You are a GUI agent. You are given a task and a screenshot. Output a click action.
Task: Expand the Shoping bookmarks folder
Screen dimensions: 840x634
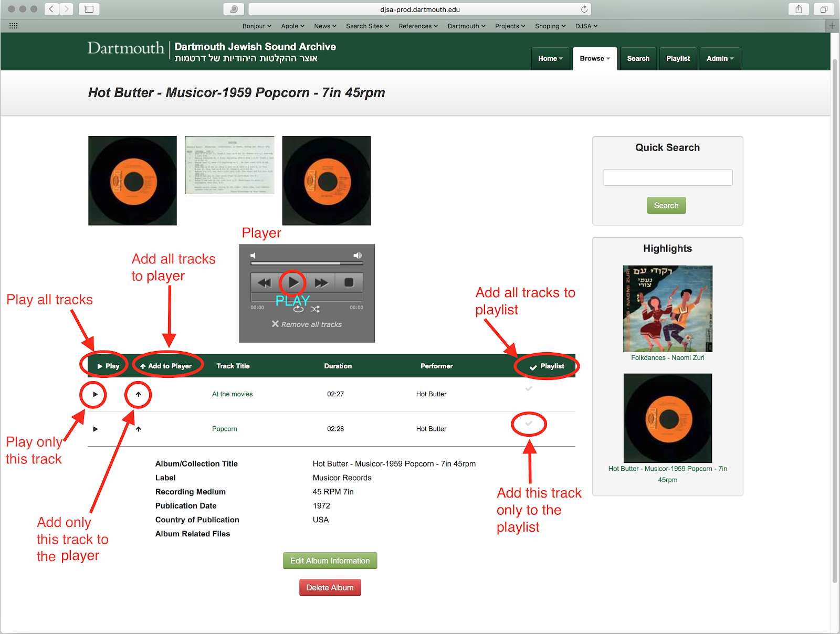coord(550,26)
